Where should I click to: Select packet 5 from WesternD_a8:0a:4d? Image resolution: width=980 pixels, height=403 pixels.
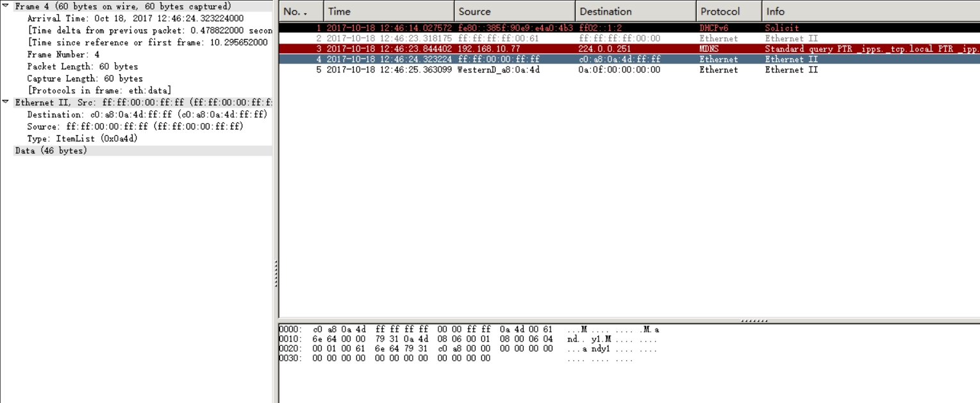(629, 69)
